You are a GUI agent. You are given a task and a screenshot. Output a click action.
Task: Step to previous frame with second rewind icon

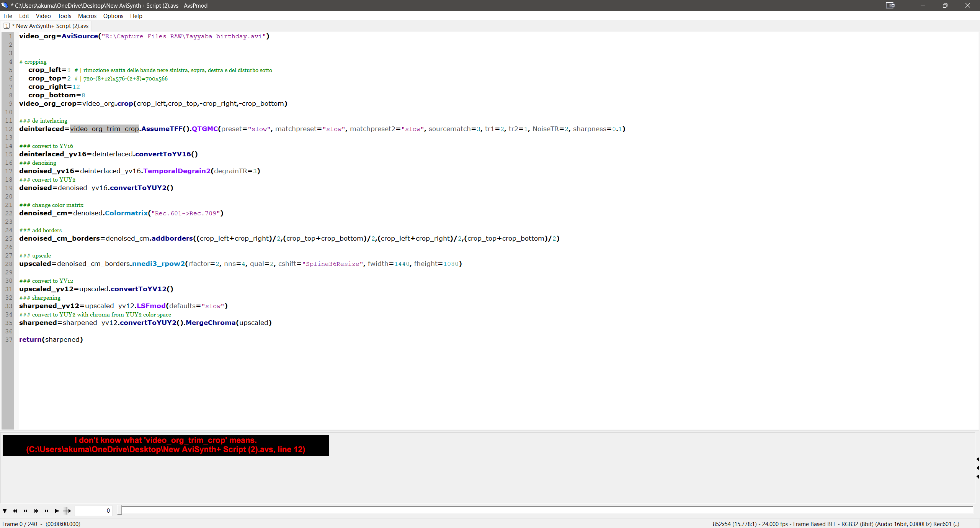click(25, 511)
